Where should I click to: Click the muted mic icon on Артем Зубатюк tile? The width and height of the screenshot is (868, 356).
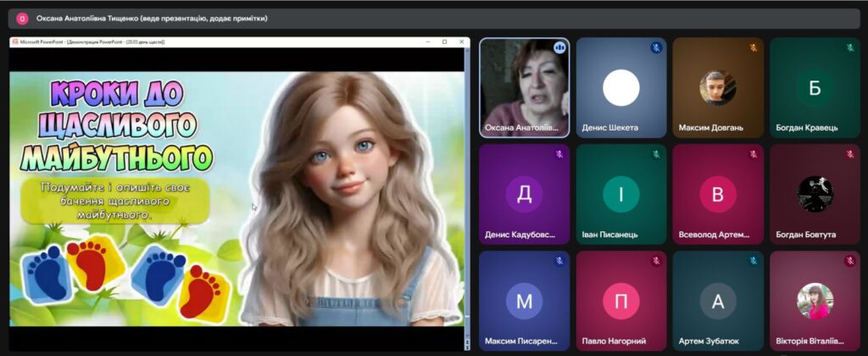tap(752, 261)
